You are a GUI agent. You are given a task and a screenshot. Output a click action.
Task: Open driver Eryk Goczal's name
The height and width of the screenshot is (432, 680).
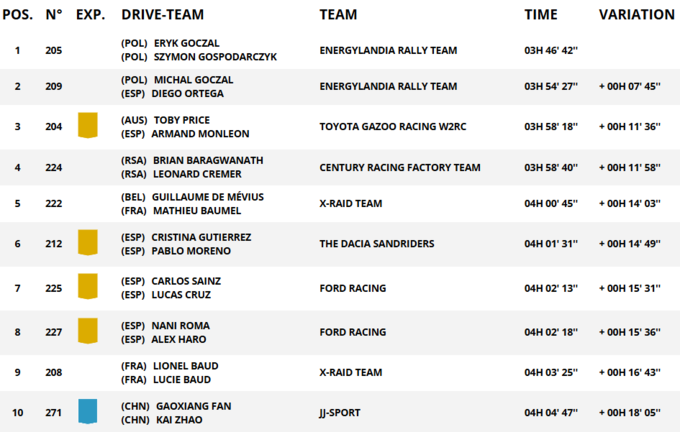[185, 44]
